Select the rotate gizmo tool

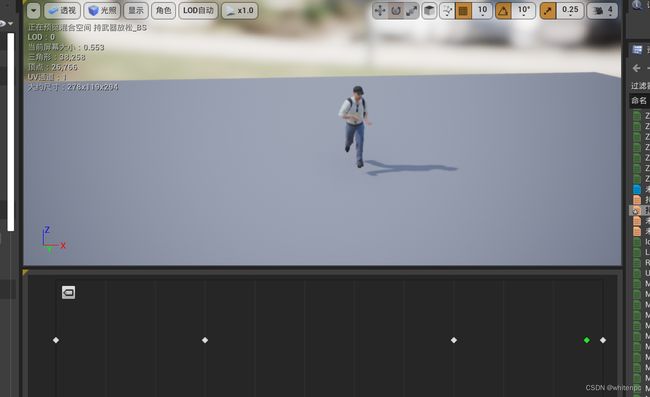click(x=396, y=11)
